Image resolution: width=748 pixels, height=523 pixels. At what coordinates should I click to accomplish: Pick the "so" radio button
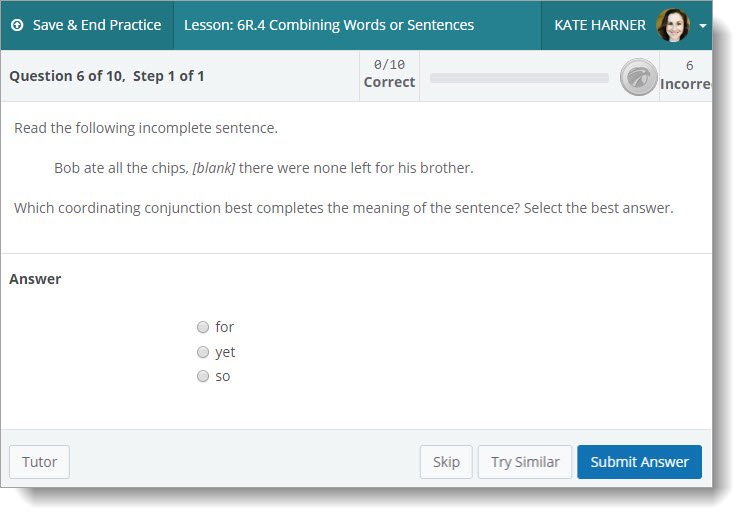tap(203, 376)
